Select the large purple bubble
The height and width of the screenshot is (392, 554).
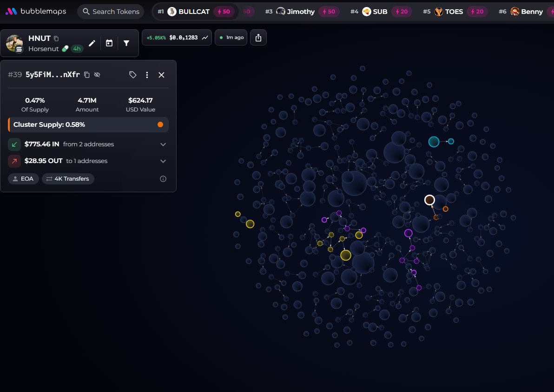(x=409, y=233)
